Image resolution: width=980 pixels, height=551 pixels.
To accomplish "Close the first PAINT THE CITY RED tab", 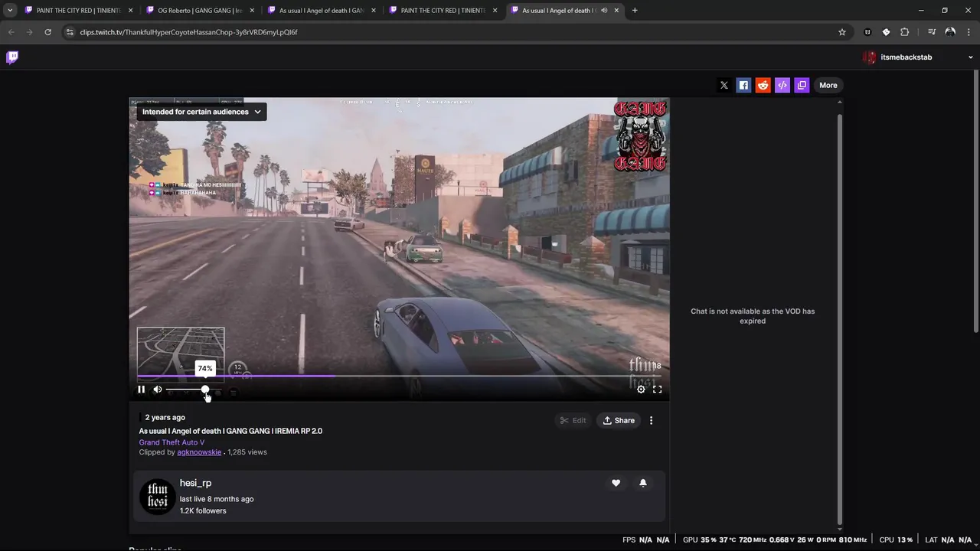I will point(130,11).
